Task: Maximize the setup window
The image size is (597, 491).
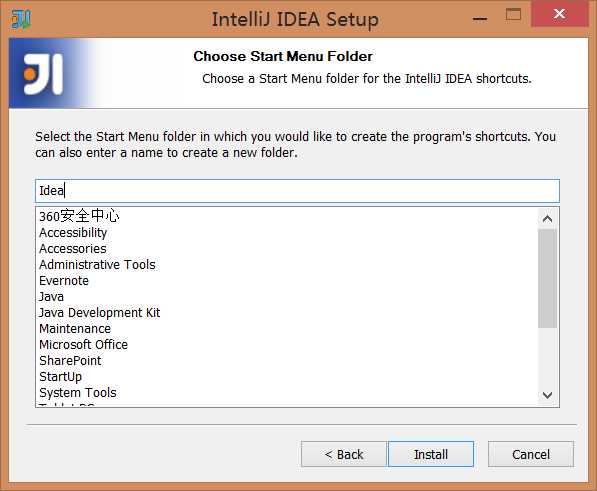Action: (513, 15)
